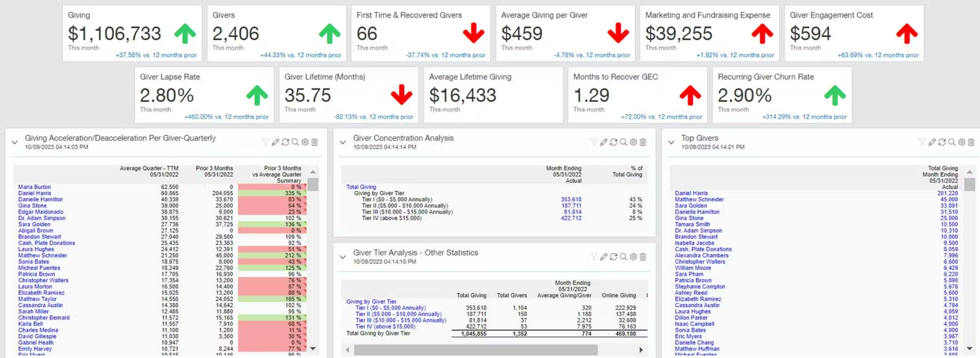
Task: Click search icon in Giver Concentration Analysis
Action: click(623, 142)
